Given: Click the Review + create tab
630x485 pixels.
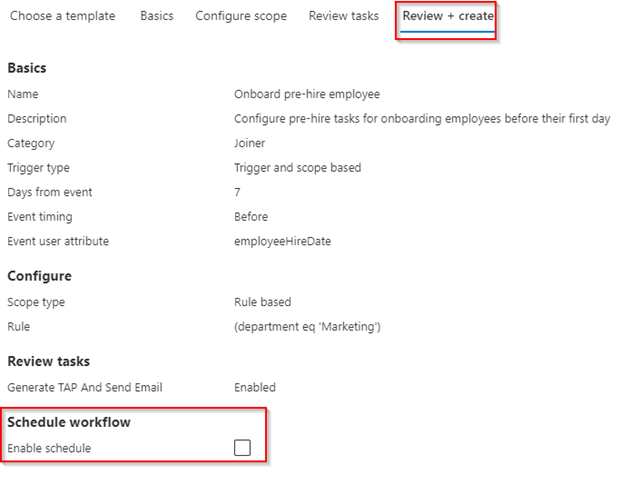Looking at the screenshot, I should pyautogui.click(x=448, y=16).
